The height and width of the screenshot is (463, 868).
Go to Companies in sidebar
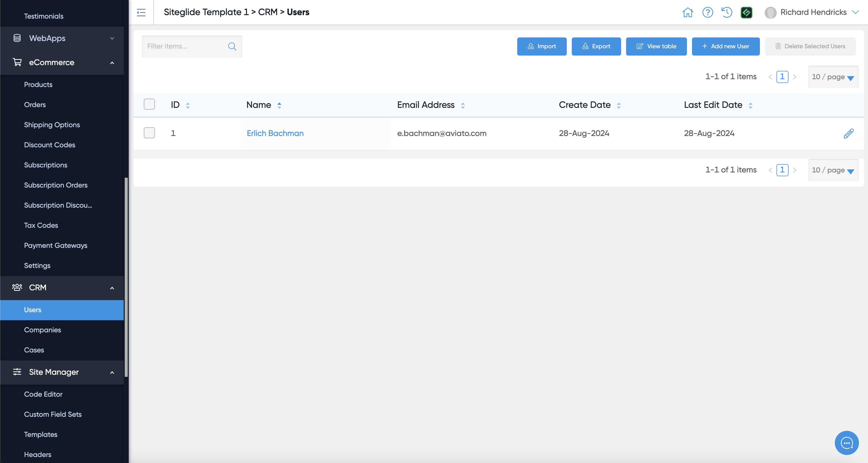point(42,330)
